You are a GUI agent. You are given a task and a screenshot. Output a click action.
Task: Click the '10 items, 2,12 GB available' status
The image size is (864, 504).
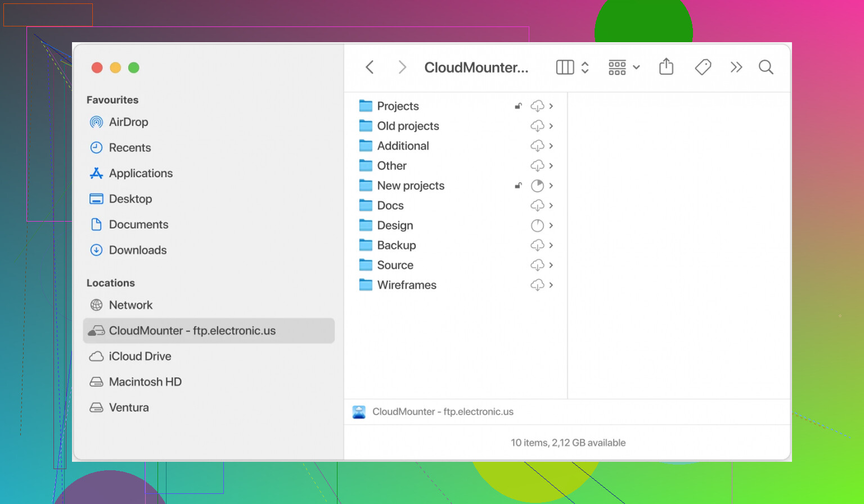(568, 443)
